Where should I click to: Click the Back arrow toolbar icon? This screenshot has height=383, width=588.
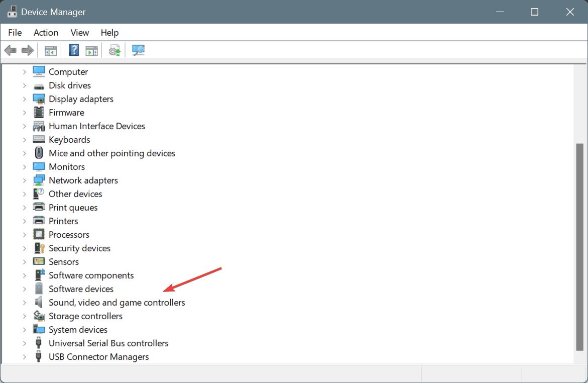point(11,50)
